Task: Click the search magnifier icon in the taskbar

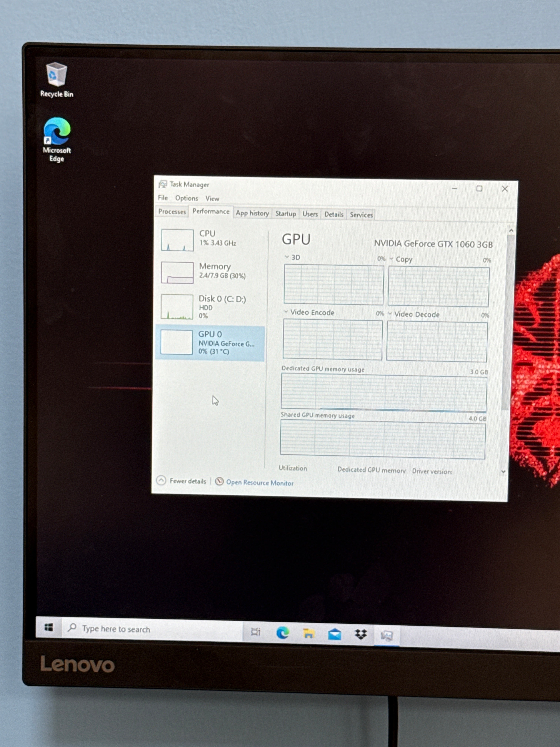Action: (x=72, y=628)
